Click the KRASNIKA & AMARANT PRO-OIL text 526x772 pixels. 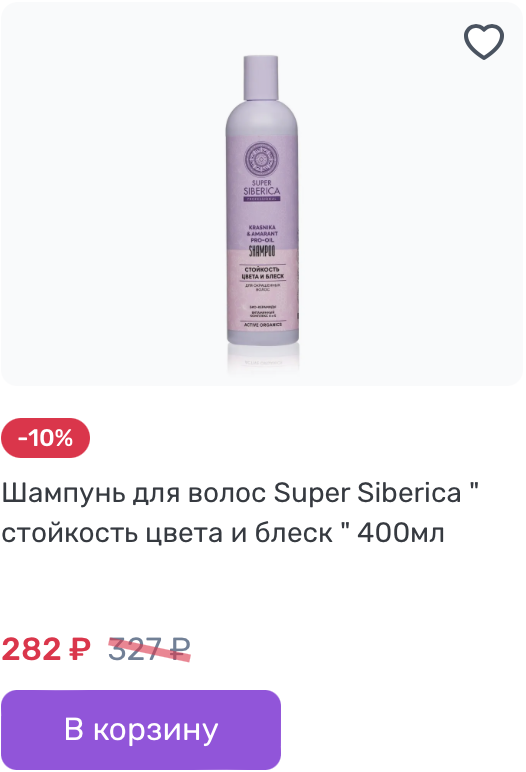click(x=262, y=233)
